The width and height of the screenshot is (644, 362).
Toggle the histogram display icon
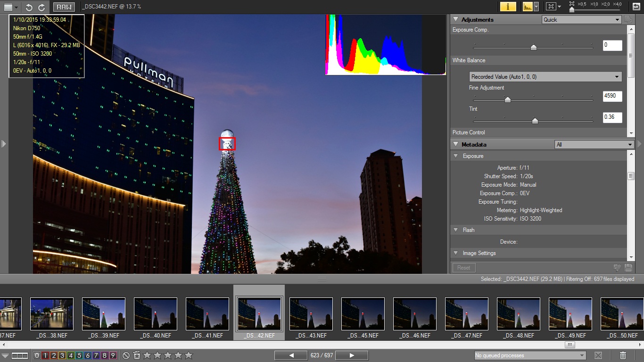(528, 7)
